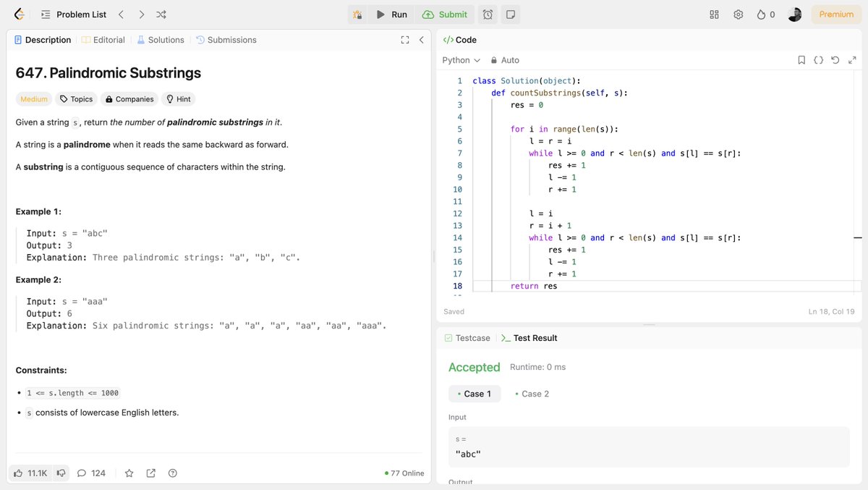Expand the Topics tag
This screenshot has height=490, width=868.
coord(76,99)
